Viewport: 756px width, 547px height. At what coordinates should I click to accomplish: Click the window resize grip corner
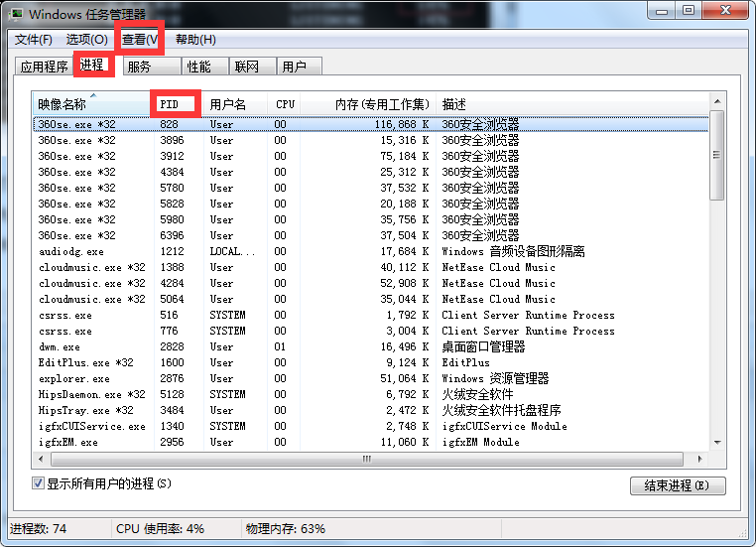point(743,533)
